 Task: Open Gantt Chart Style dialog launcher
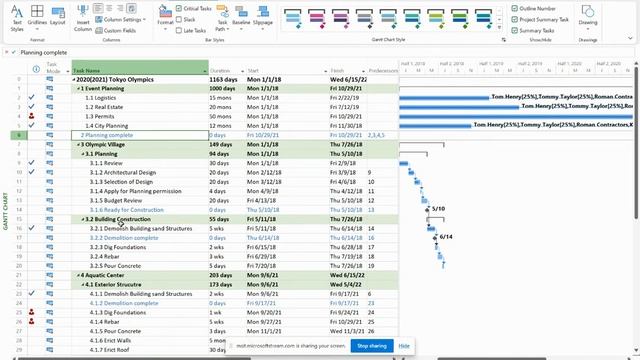(x=504, y=40)
